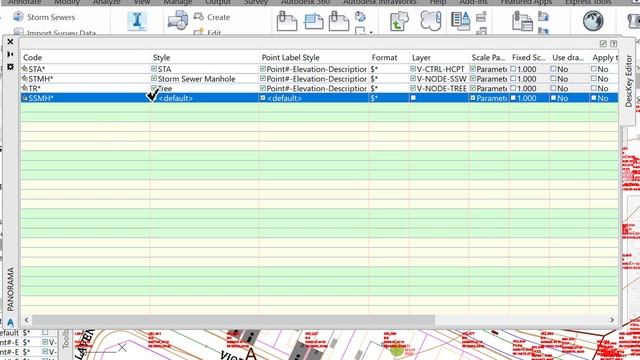Viewport: 640px width, 360px height.
Task: Toggle Style checkbox for STA* row
Action: [154, 69]
